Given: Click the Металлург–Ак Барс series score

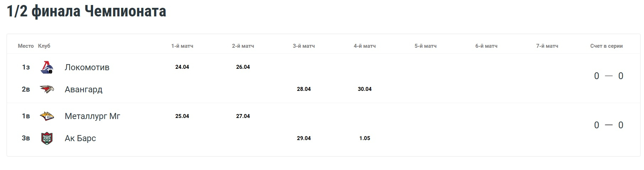Looking at the screenshot, I should pos(608,125).
